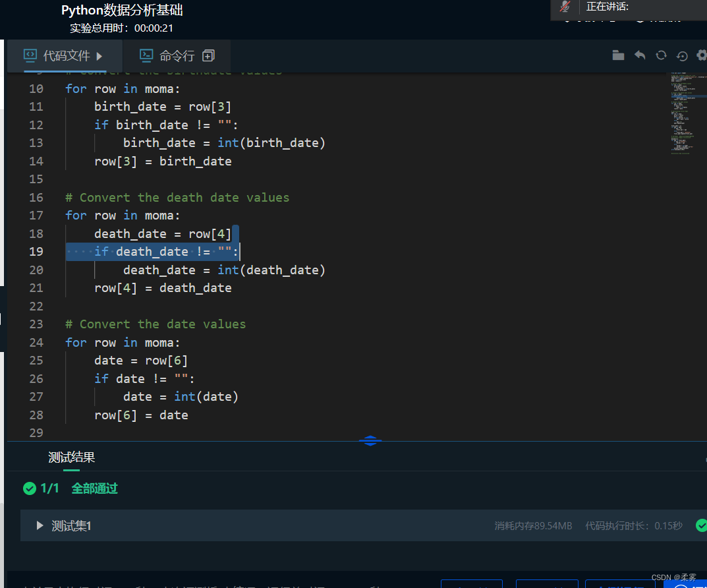This screenshot has width=707, height=588.
Task: Click the green check at 测试集1 row end
Action: point(702,525)
